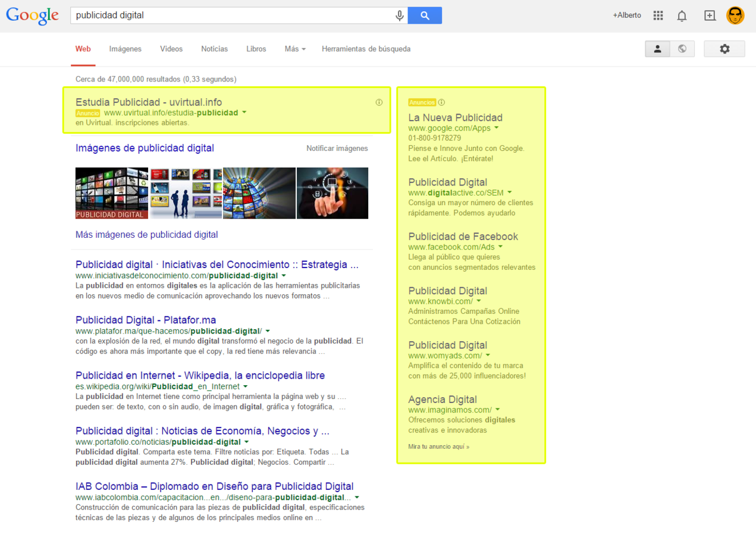Click phone number 01-800-9178279
756x535 pixels.
click(x=434, y=138)
